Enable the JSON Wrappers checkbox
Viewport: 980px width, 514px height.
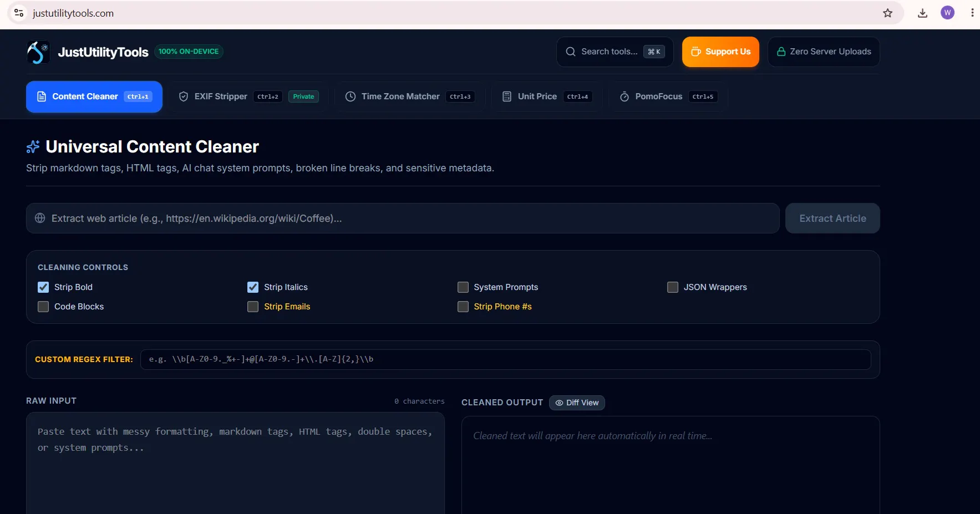click(x=673, y=287)
